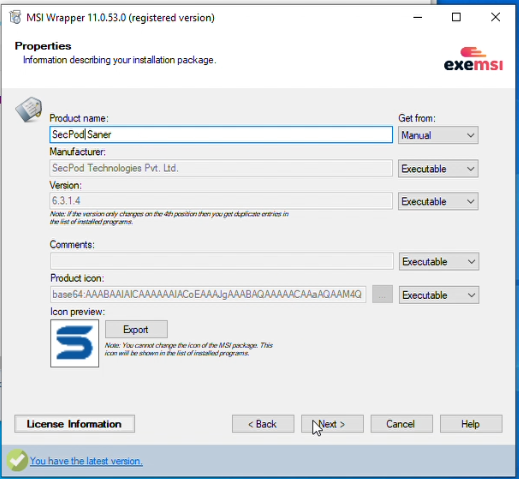Image resolution: width=519 pixels, height=479 pixels.
Task: Click 'You have the latest version.' link
Action: (86, 461)
